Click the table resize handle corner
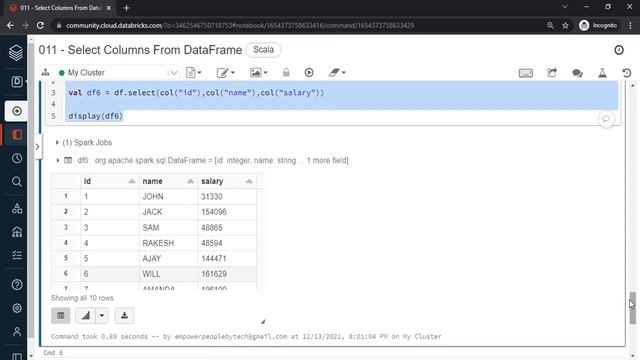This screenshot has height=360, width=640. coord(262,322)
